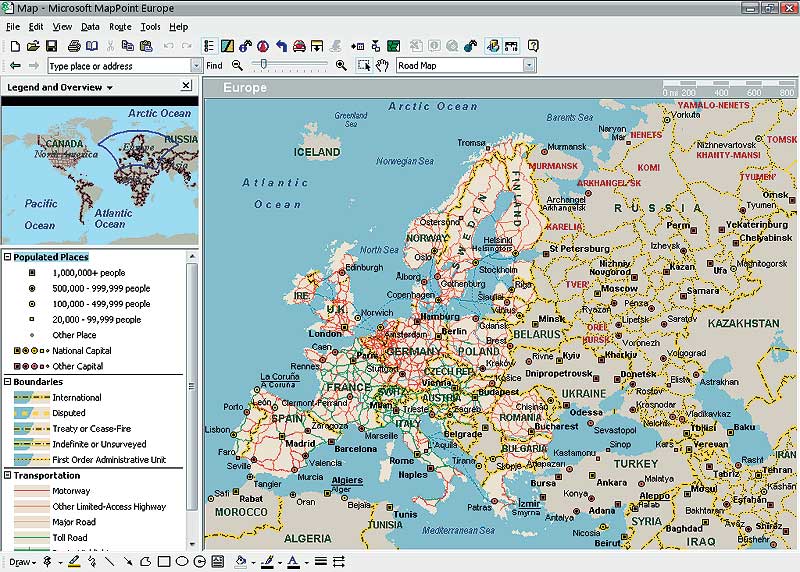Click the world overview map thumbnail
Viewport: 800px width, 572px height.
click(x=100, y=175)
